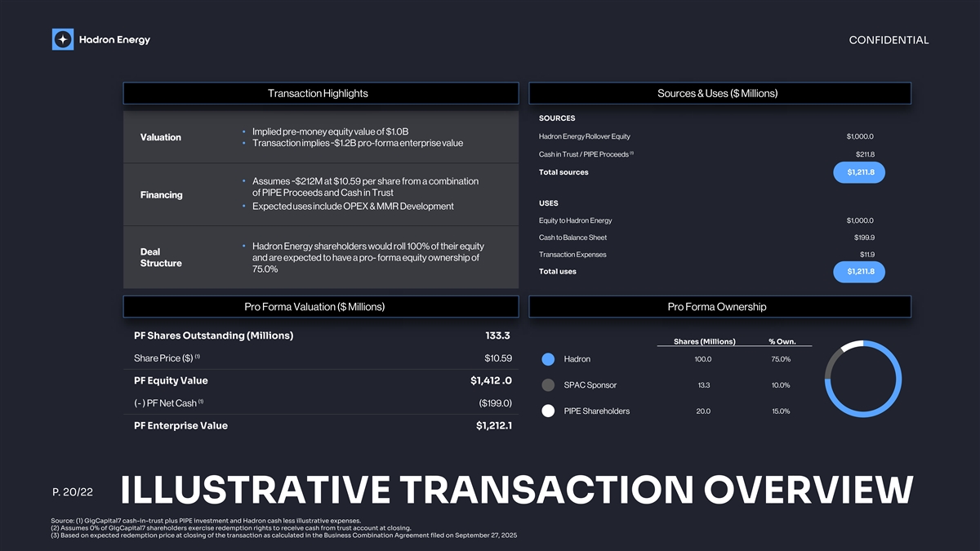
Task: Click the Deal Structure row label
Action: (x=161, y=257)
